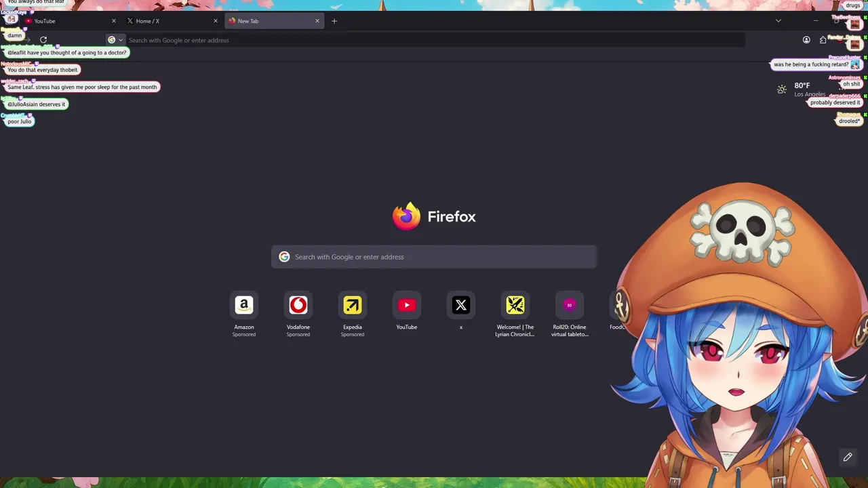Open a new tab with plus button
Viewport: 868px width, 488px height.
[x=334, y=21]
